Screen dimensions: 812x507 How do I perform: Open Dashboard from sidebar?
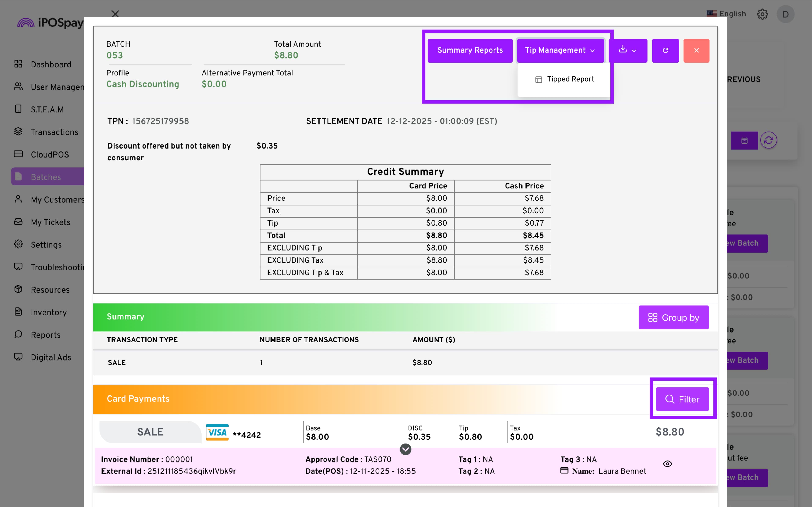click(x=51, y=64)
